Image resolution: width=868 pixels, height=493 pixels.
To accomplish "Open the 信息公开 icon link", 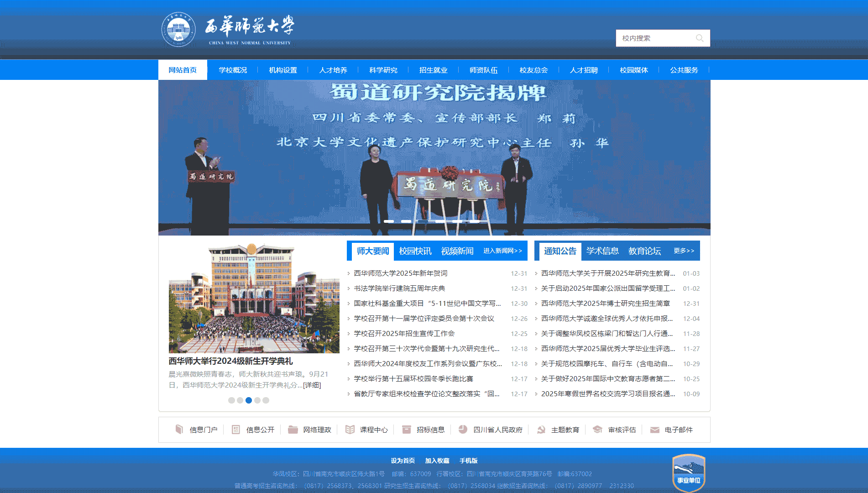I will point(236,430).
